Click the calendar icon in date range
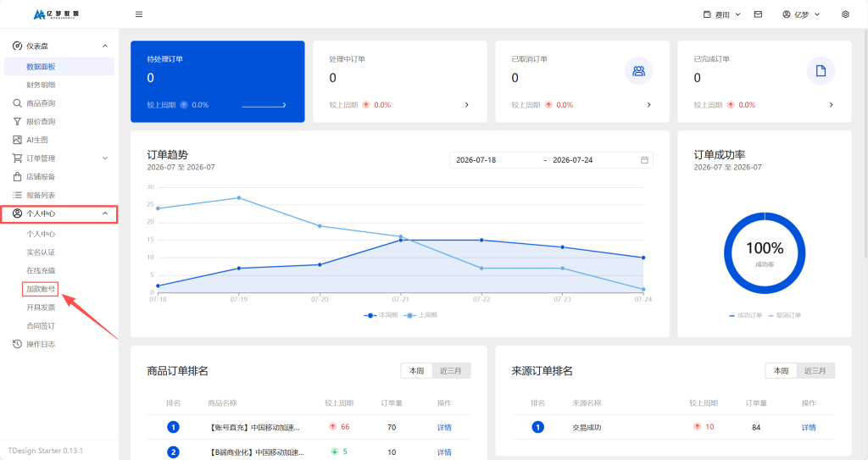 644,160
